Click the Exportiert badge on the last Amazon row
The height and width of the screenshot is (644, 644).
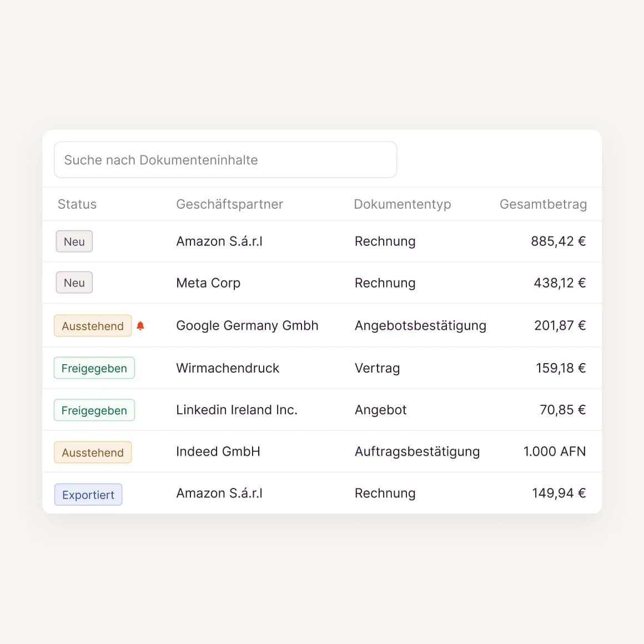coord(88,494)
